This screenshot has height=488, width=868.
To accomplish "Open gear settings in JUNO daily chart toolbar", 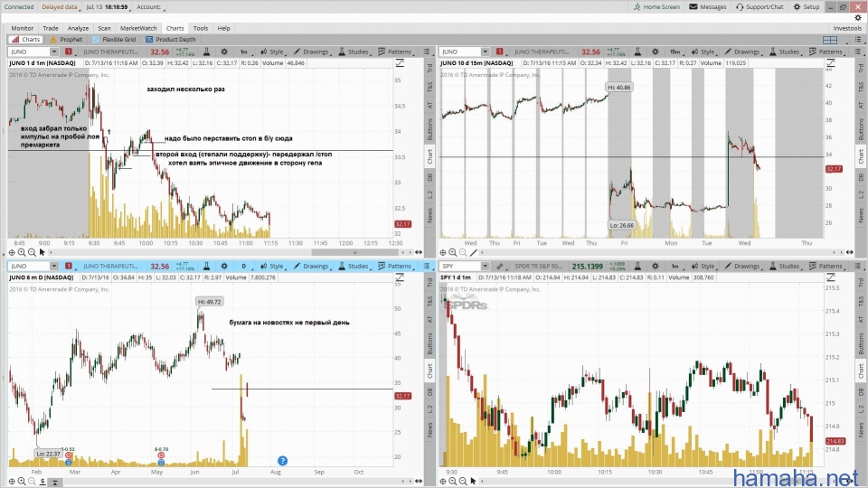I will coord(224,266).
